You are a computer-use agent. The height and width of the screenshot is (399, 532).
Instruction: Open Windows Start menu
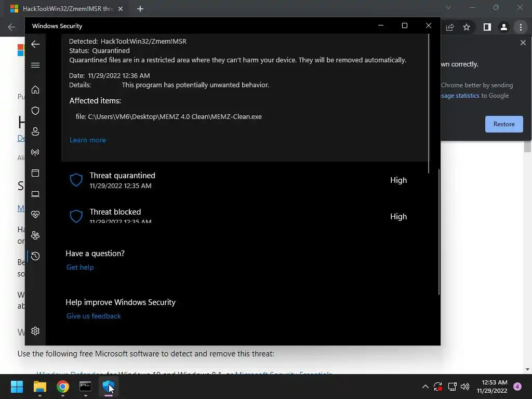pyautogui.click(x=17, y=387)
